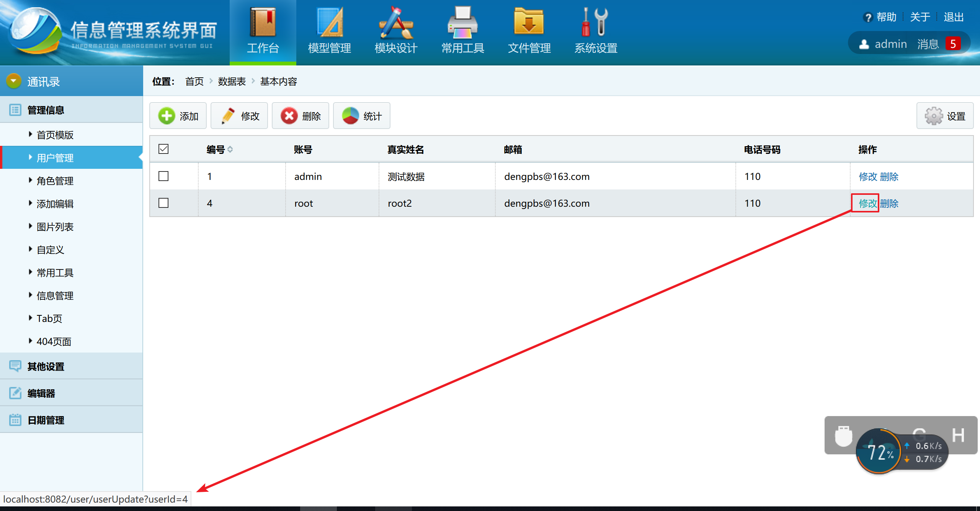Check the admin row checkbox
The image size is (980, 511).
[163, 176]
